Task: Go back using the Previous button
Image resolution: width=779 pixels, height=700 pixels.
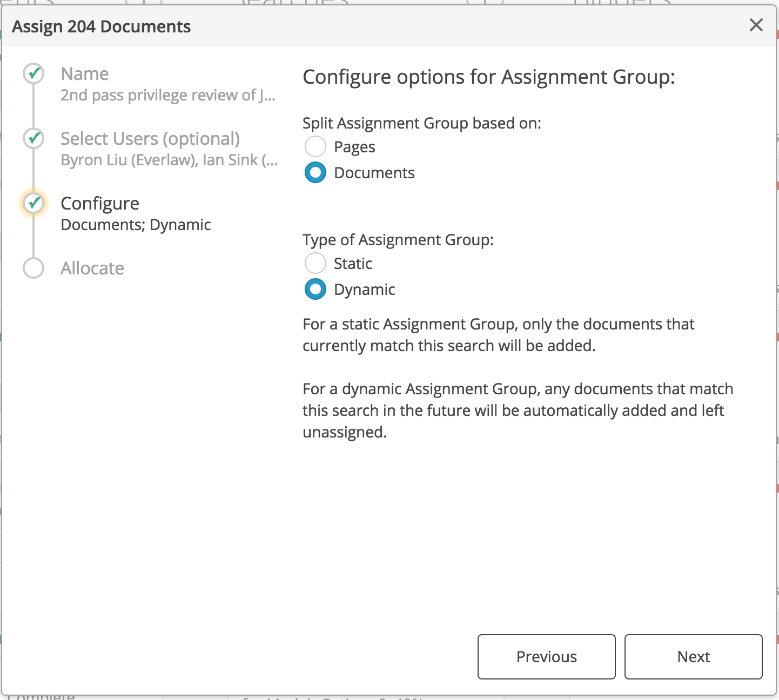Action: [x=546, y=657]
